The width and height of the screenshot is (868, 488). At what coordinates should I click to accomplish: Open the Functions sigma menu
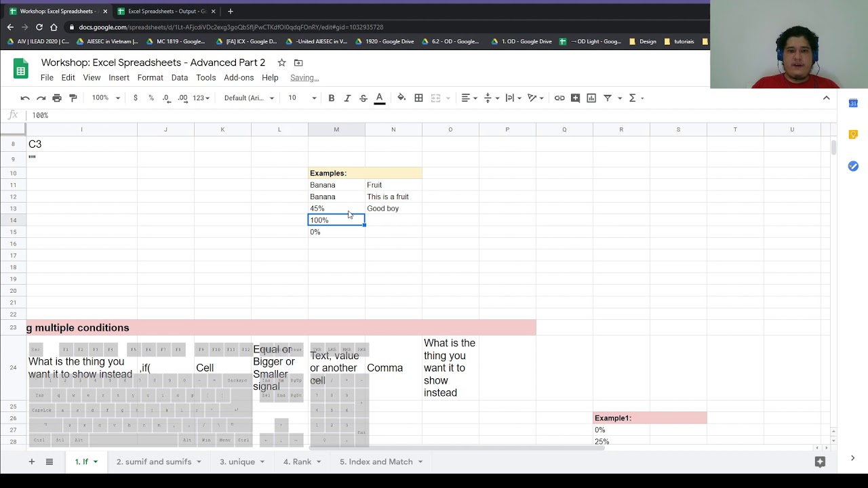pos(635,98)
